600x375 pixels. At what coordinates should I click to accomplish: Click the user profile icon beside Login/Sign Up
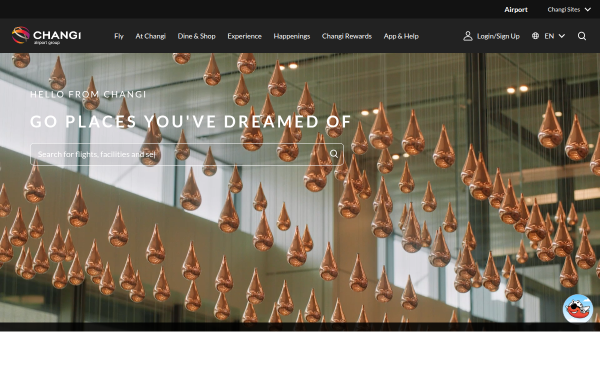[x=468, y=36]
